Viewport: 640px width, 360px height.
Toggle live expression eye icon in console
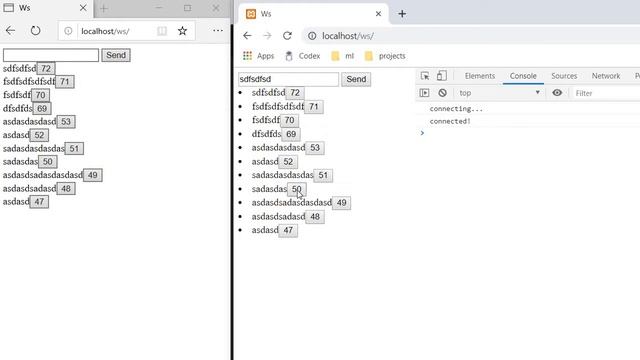tap(557, 93)
